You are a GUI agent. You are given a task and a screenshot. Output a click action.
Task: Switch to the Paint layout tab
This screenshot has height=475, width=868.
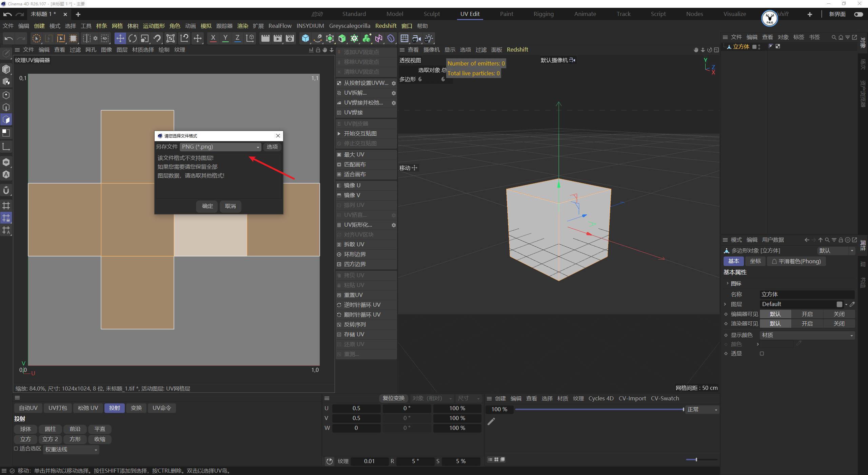(x=506, y=14)
